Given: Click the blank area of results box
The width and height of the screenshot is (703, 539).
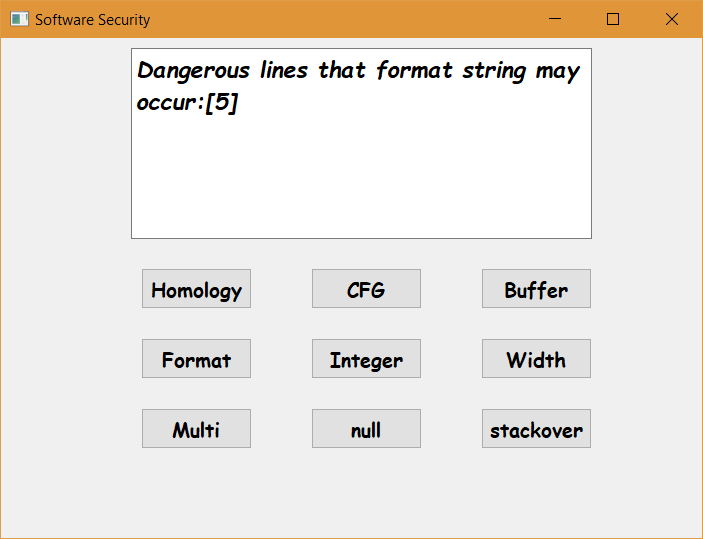Looking at the screenshot, I should 361,175.
